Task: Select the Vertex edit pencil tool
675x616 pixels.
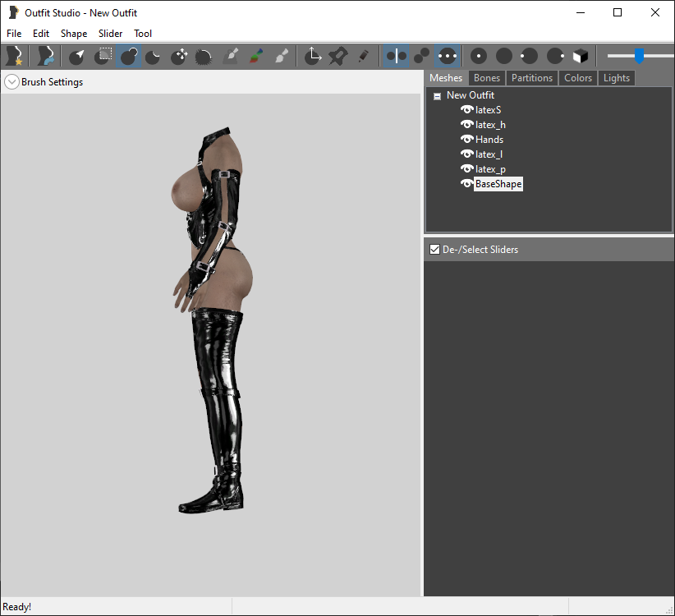Action: click(x=363, y=56)
